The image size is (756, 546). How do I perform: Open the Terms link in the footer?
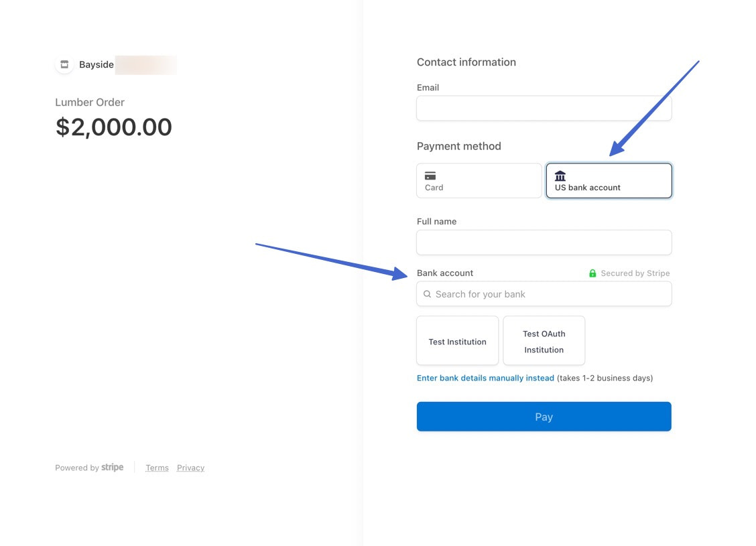157,467
